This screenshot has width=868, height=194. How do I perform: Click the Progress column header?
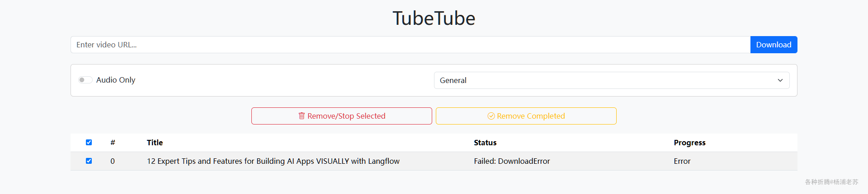[x=689, y=143]
